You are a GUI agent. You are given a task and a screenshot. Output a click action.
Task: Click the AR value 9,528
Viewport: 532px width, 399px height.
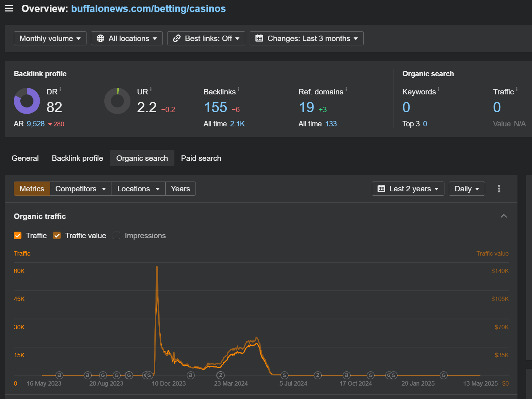(36, 124)
